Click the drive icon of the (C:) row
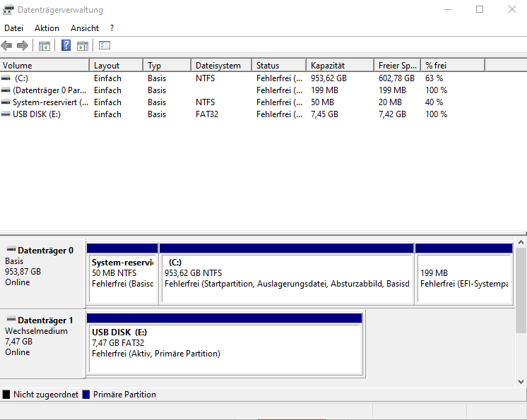The height and width of the screenshot is (420, 527). coord(6,78)
